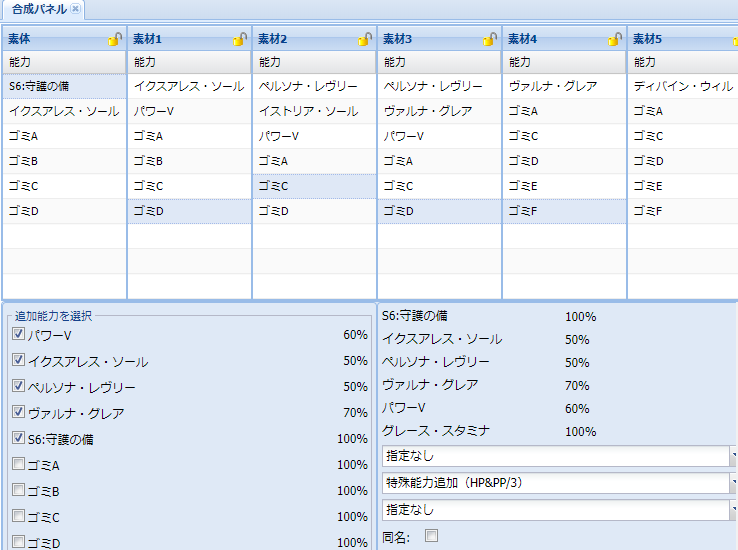The width and height of the screenshot is (738, 550).
Task: Select highlighted ゴミD in 素材1 list
Action: point(189,211)
